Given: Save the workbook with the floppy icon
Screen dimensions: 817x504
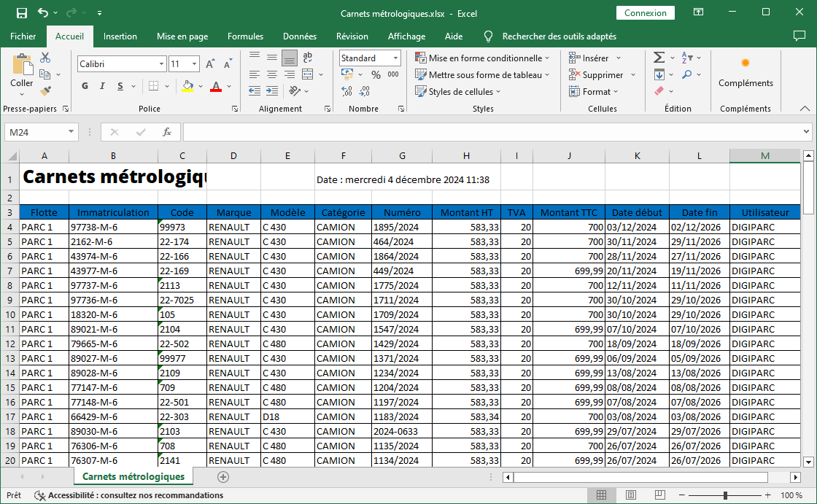Looking at the screenshot, I should [x=21, y=13].
